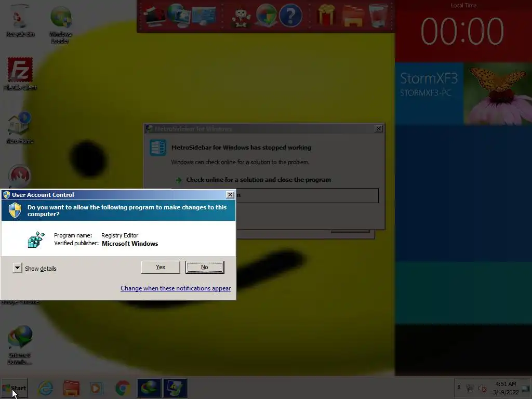Image resolution: width=532 pixels, height=399 pixels.
Task: Switch to the last running taskbar program
Action: 175,388
